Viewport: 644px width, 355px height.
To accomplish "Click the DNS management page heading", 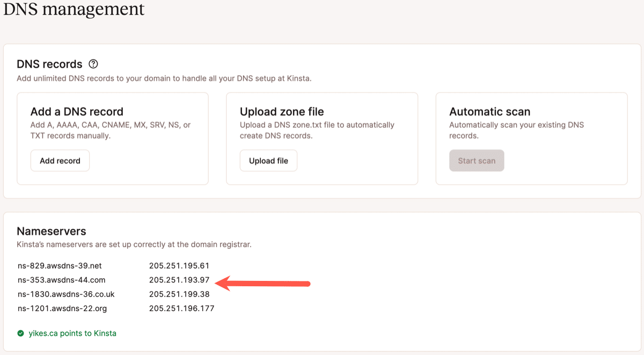I will click(x=74, y=10).
